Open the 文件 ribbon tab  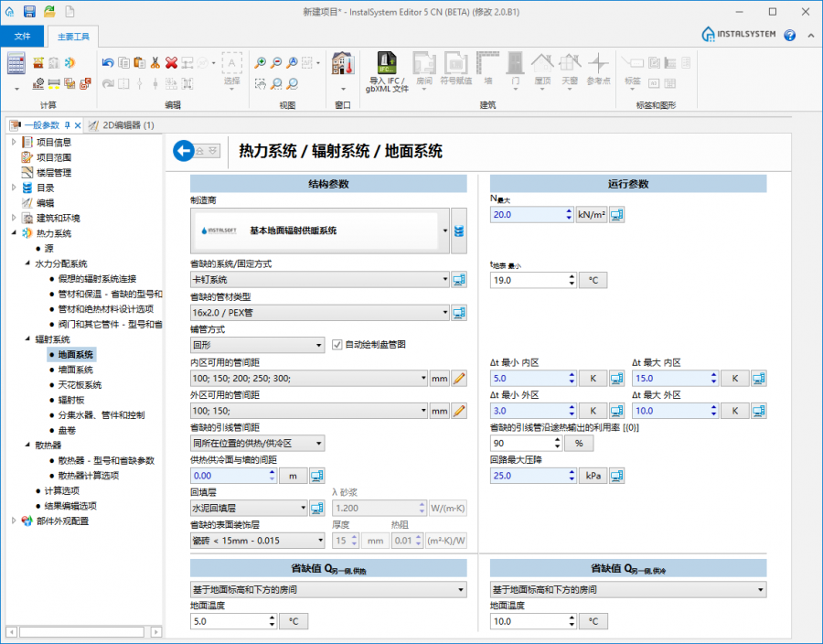[23, 36]
